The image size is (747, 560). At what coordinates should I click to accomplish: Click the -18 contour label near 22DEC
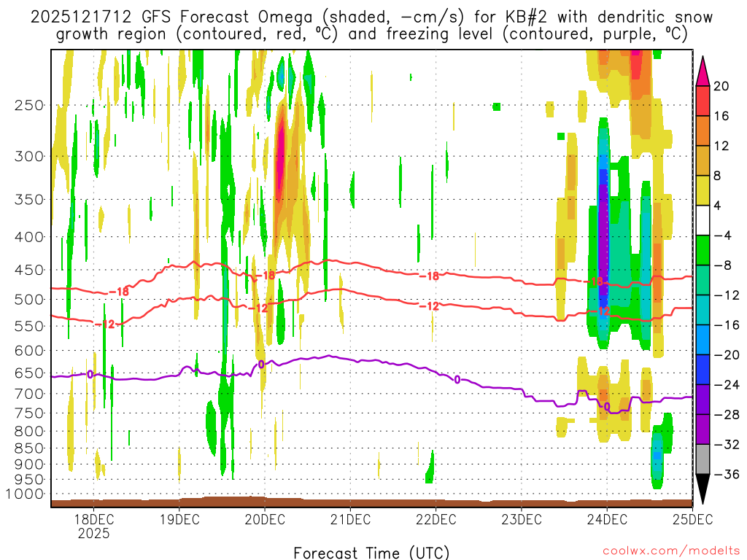(x=429, y=276)
